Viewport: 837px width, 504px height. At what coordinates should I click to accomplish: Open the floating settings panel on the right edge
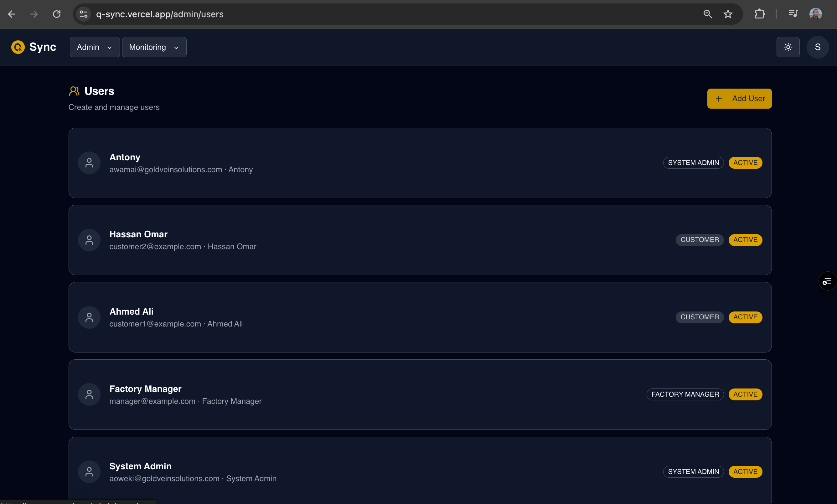point(828,281)
